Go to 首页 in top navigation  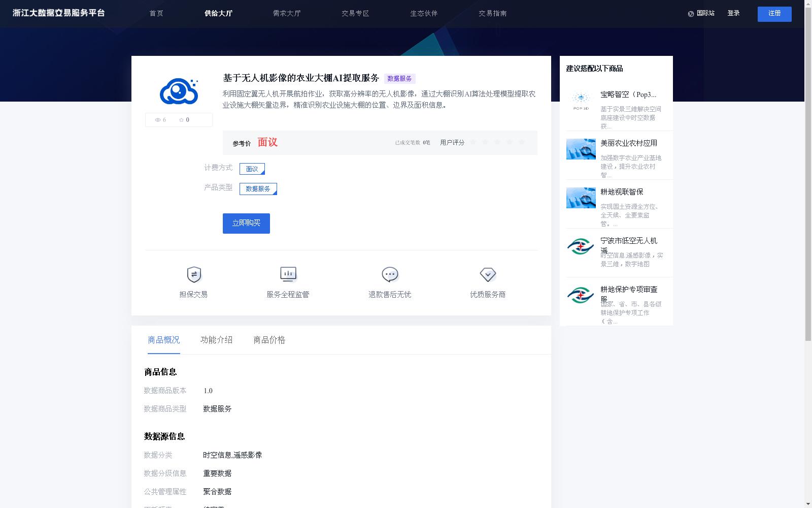tap(156, 14)
